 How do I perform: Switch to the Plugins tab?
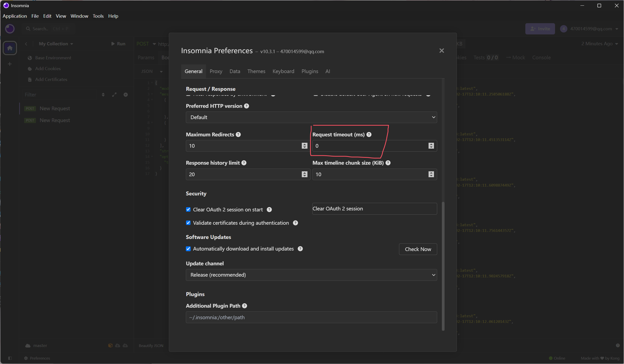[x=310, y=71]
